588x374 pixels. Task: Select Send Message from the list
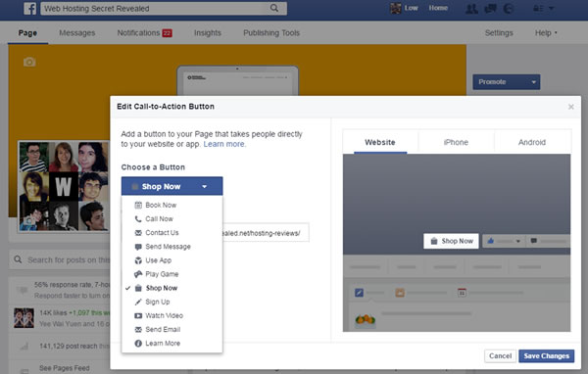[x=172, y=247]
